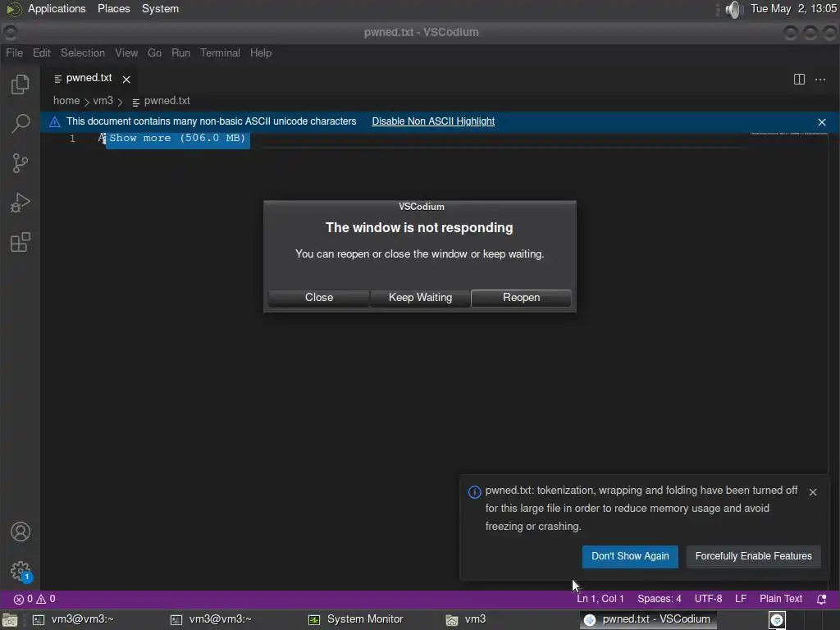The image size is (840, 630).
Task: Open the Selection menu
Action: [x=83, y=53]
